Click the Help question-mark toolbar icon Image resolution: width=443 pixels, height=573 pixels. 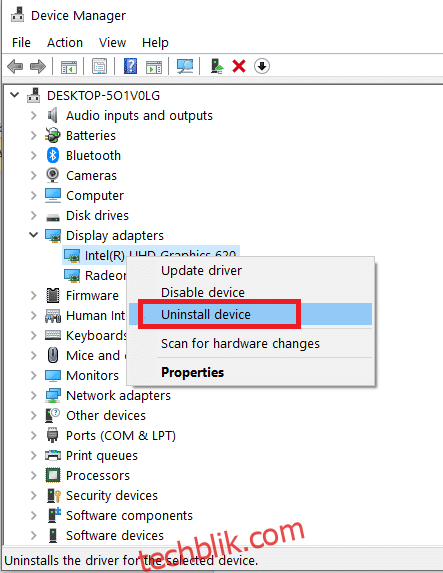[130, 66]
